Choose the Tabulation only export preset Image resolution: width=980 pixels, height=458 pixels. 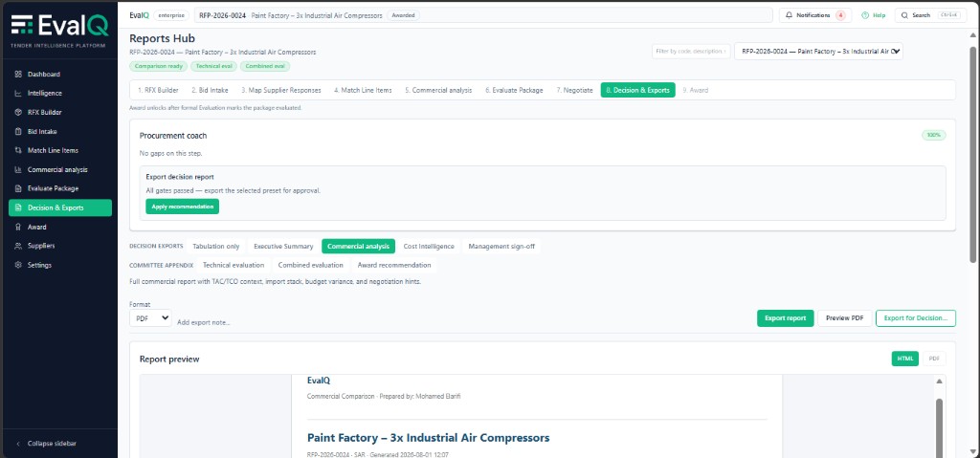215,246
